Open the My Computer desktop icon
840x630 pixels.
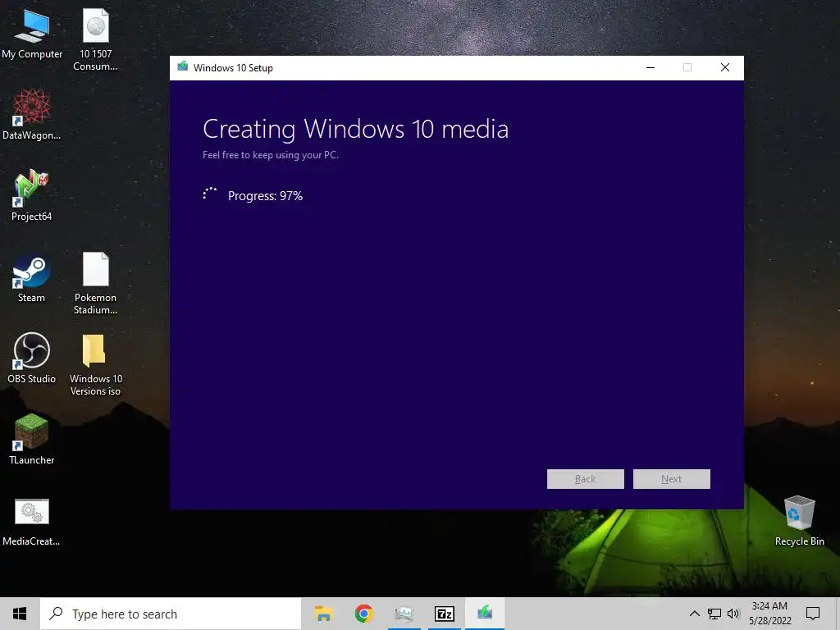coord(32,33)
